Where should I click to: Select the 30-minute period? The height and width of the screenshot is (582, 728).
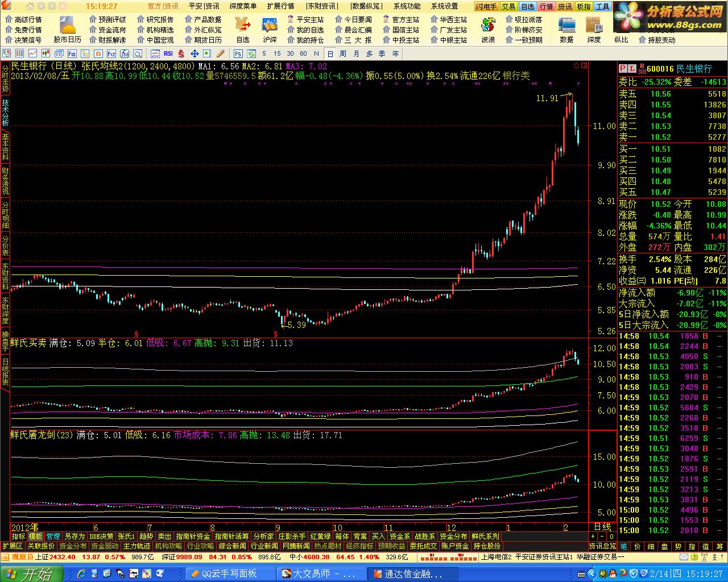pyautogui.click(x=291, y=53)
